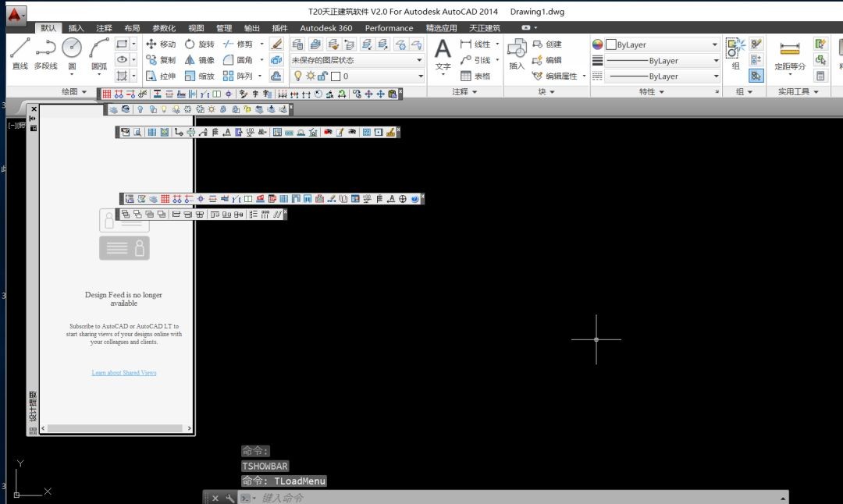Viewport: 843px width, 504px height.
Task: Select the 圆 (Circle) tool
Action: [x=72, y=54]
